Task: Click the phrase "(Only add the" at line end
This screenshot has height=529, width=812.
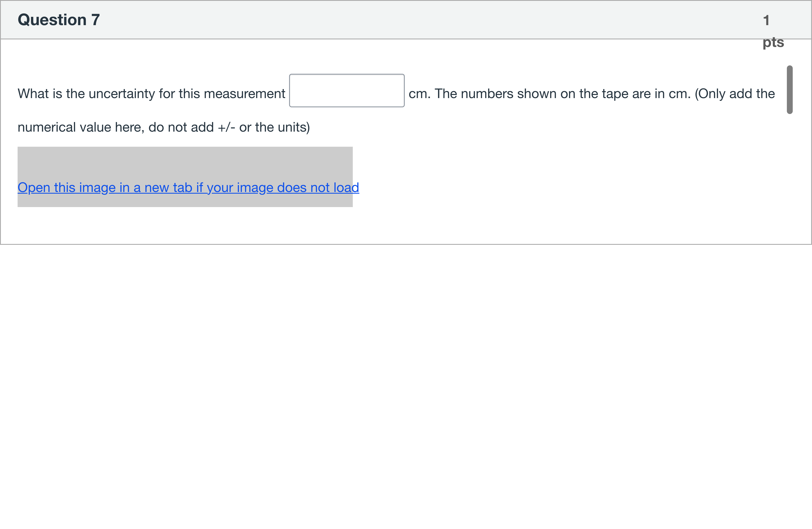Action: tap(734, 94)
